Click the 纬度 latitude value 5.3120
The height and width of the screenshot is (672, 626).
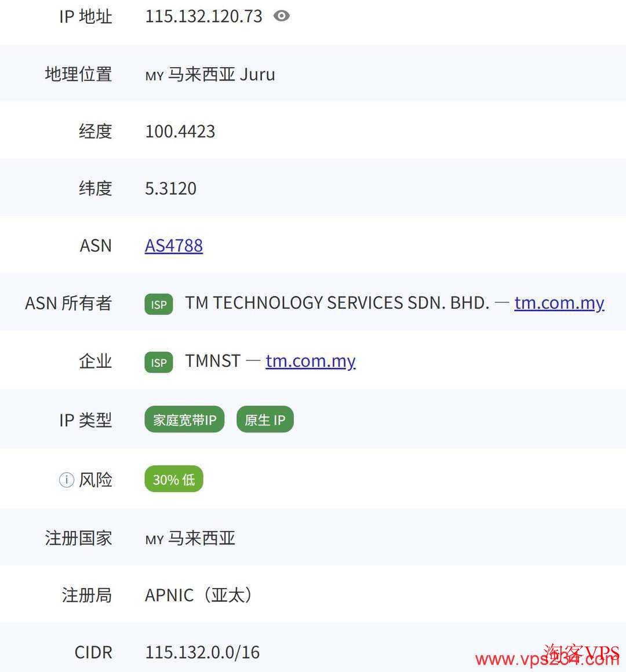click(171, 188)
